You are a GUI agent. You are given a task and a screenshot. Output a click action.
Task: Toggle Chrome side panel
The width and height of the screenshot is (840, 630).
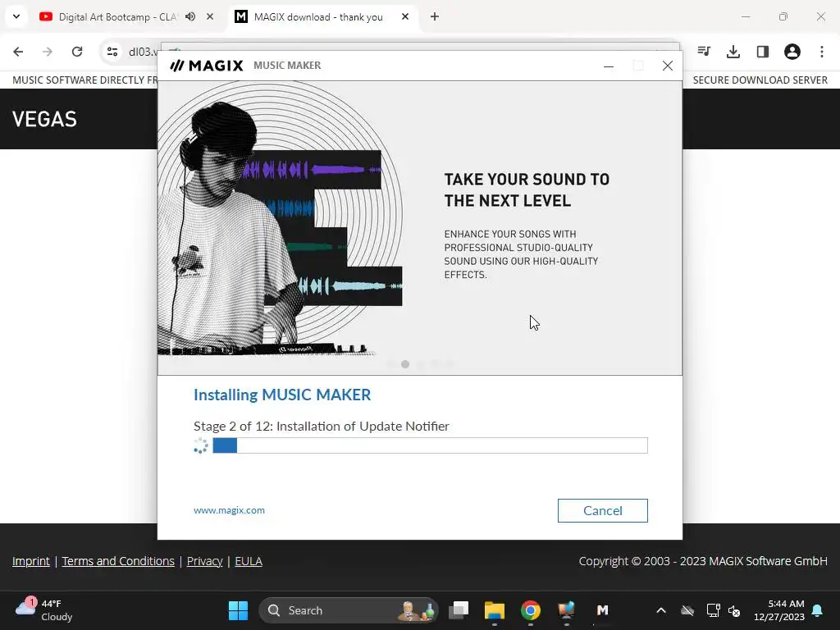(x=763, y=52)
